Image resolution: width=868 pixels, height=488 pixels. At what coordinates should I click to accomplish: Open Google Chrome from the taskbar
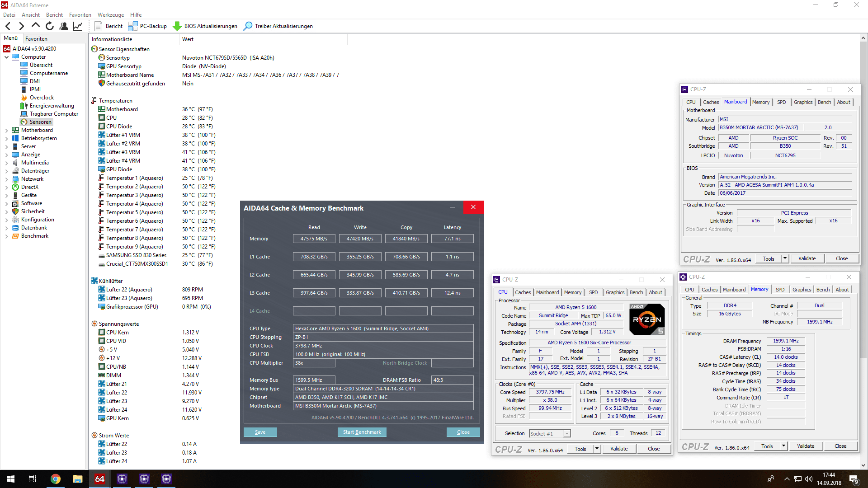[x=55, y=479]
